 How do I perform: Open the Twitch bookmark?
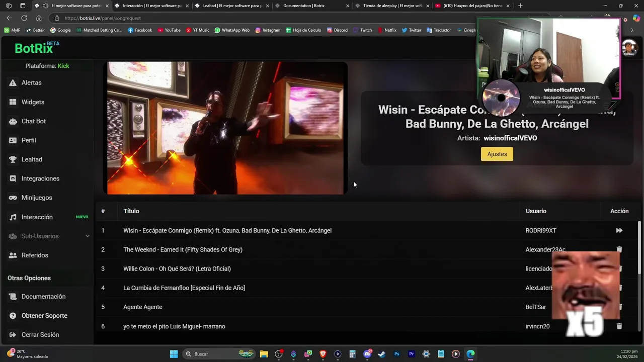pos(363,30)
